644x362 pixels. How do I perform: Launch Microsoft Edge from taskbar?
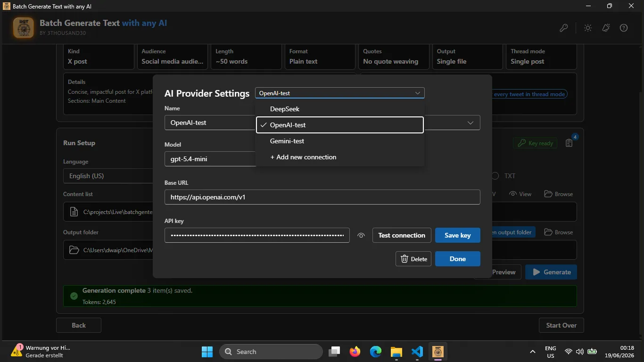376,352
